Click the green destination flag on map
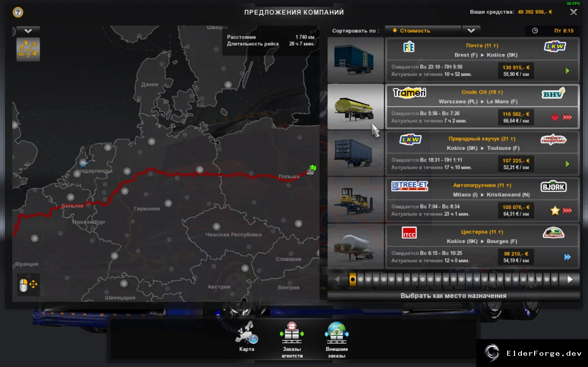The width and height of the screenshot is (588, 367). pyautogui.click(x=312, y=169)
